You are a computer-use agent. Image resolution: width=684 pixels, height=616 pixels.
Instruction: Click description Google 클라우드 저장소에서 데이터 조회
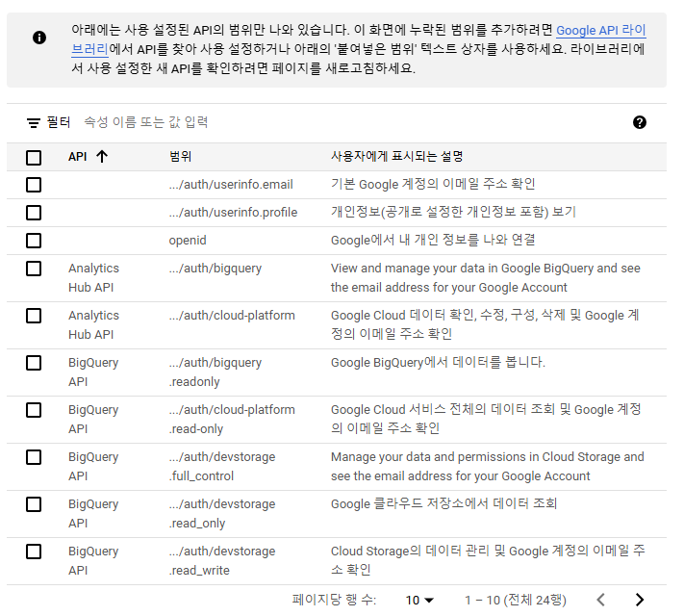(443, 503)
